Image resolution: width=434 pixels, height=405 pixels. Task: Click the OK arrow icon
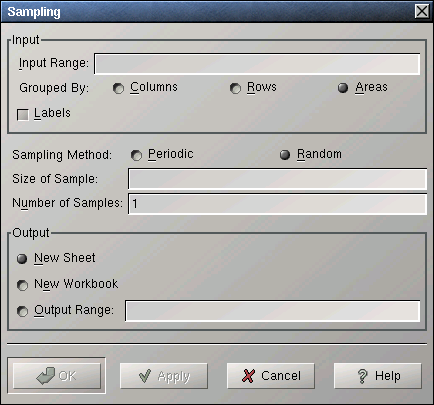(x=46, y=376)
